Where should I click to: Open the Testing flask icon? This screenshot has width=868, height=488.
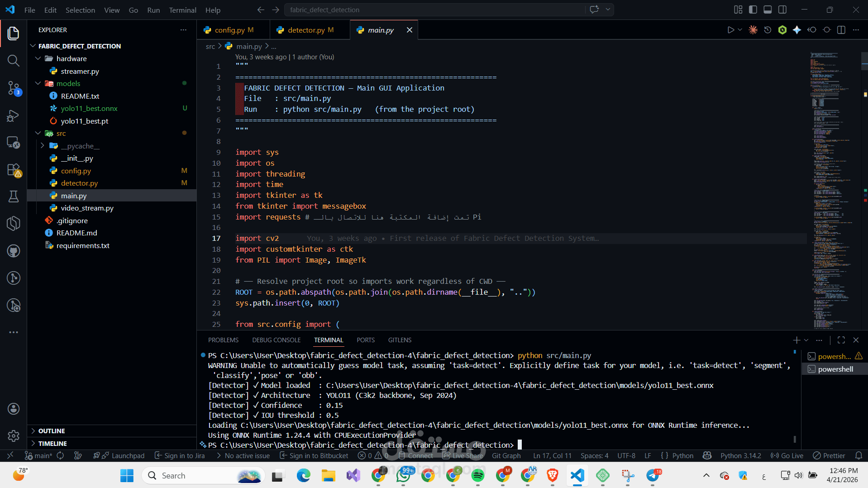coord(13,196)
